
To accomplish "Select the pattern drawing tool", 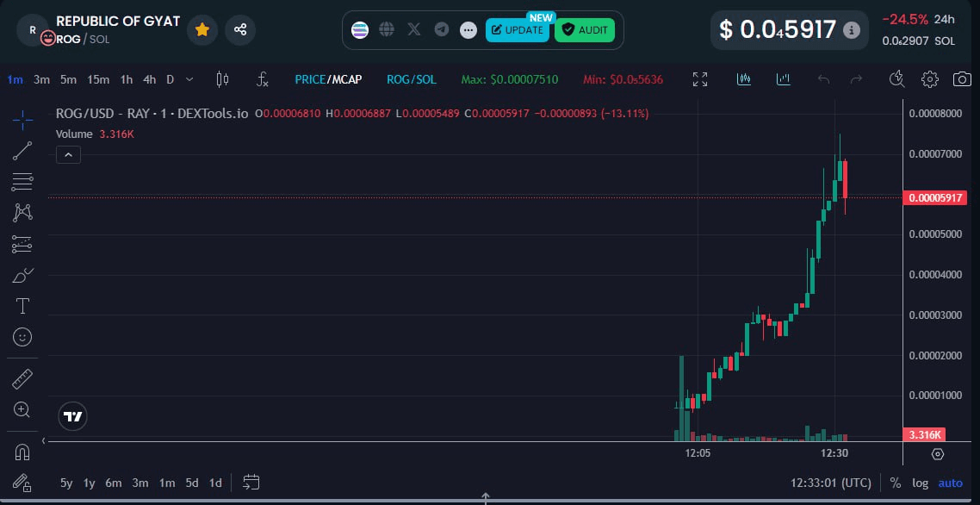I will (x=22, y=213).
